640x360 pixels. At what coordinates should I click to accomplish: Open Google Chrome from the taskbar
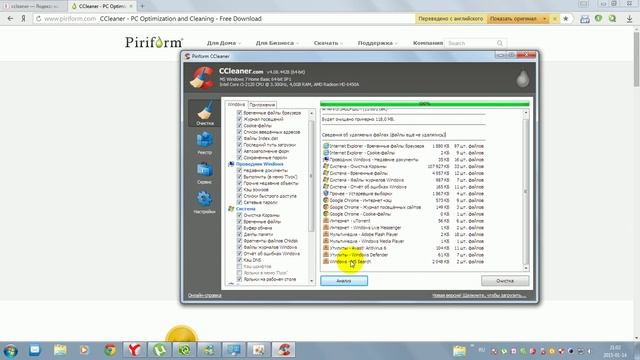pyautogui.click(x=110, y=350)
